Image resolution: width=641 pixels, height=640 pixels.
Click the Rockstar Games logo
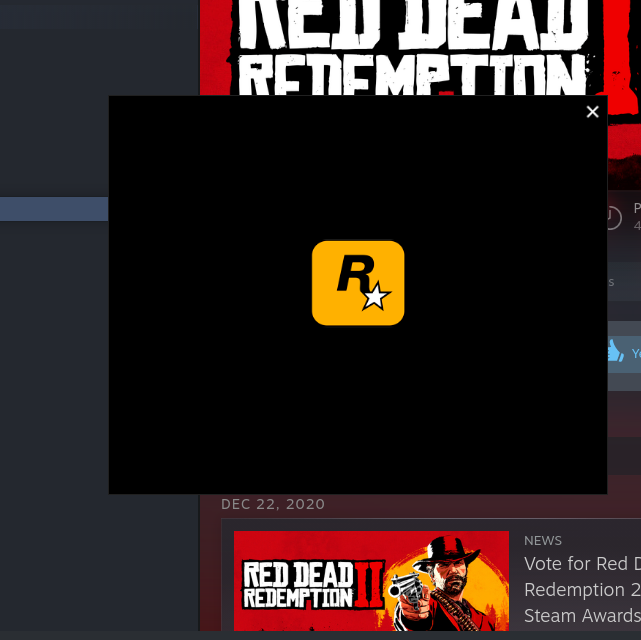point(358,283)
